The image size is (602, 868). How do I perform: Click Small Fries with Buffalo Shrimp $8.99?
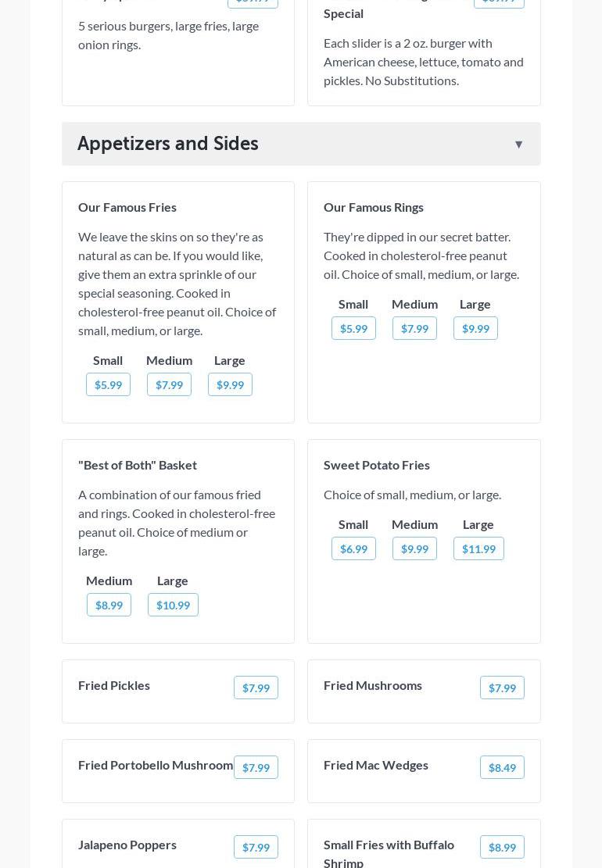pos(502,848)
